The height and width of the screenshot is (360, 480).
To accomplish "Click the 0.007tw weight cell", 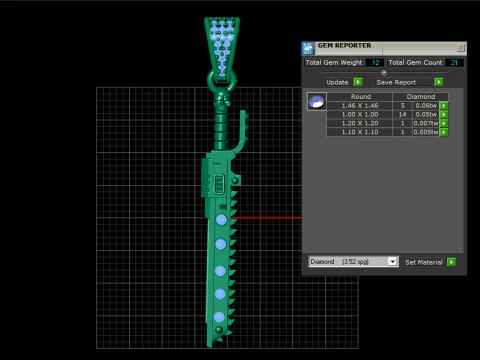I will coord(426,123).
